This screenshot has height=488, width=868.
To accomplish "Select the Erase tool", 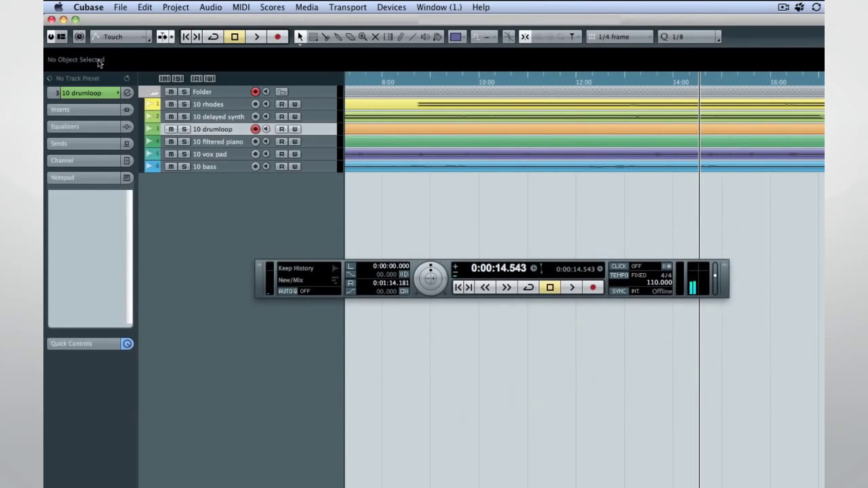I will click(350, 37).
